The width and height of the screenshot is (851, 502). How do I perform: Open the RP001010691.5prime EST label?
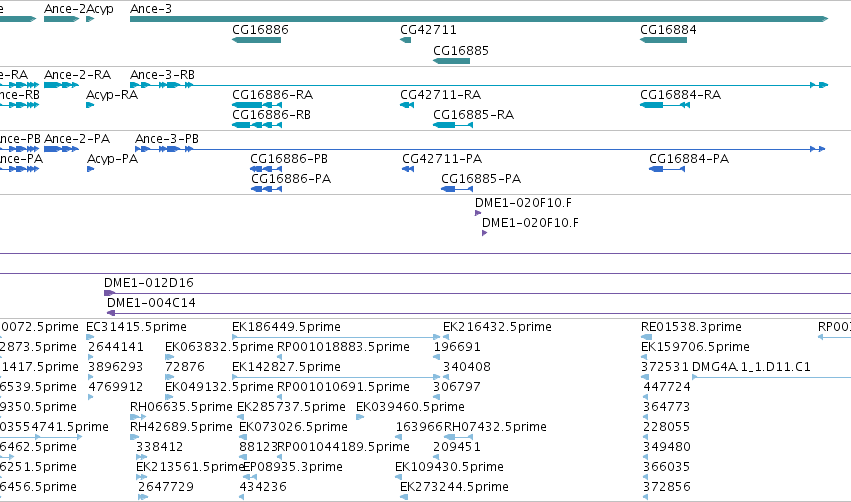[x=343, y=387]
